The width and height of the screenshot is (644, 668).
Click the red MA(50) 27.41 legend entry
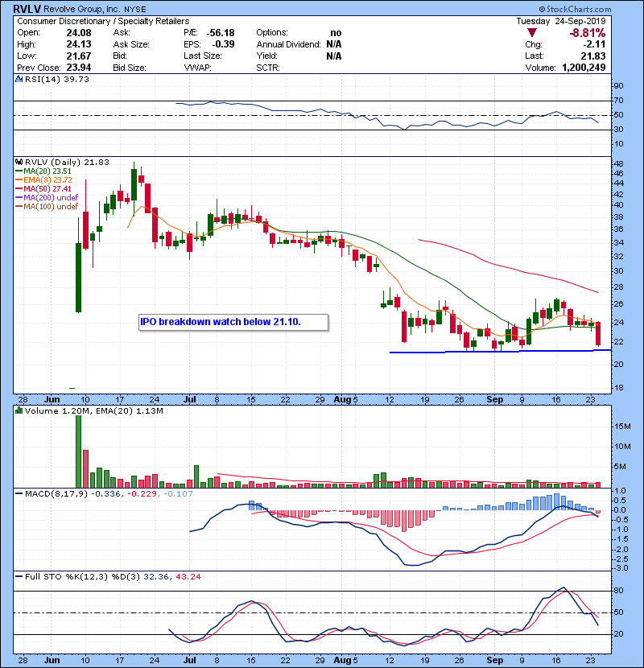(43, 188)
